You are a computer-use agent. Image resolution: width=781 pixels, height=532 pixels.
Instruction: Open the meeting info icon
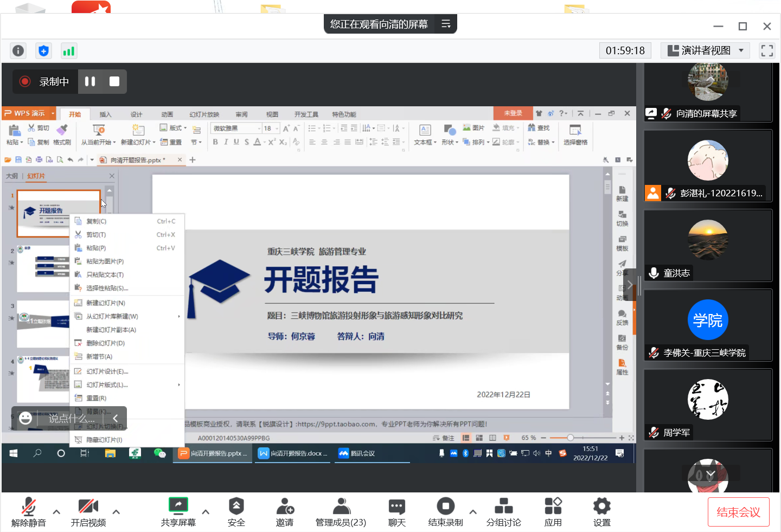click(18, 51)
